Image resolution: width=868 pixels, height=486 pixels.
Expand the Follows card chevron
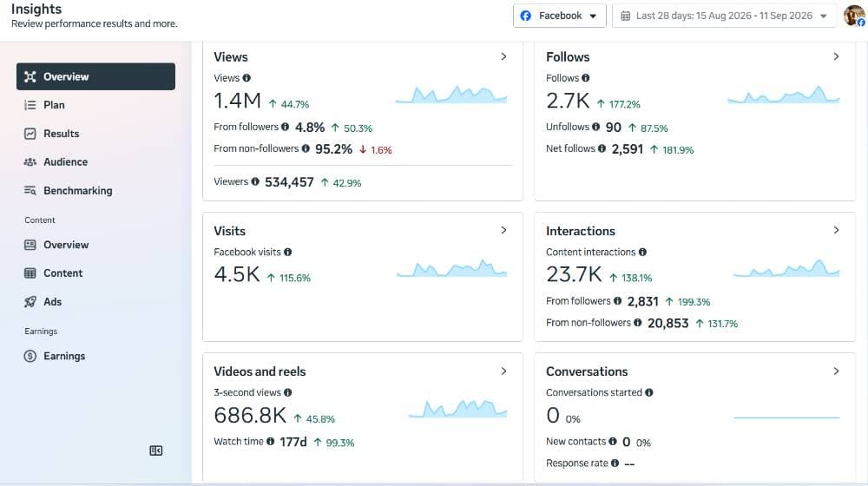pos(836,56)
